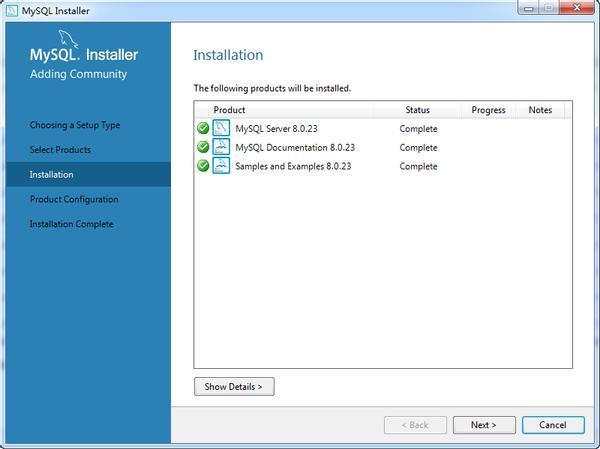Select the MySQL Server product icon
This screenshot has width=600, height=449.
pos(221,128)
